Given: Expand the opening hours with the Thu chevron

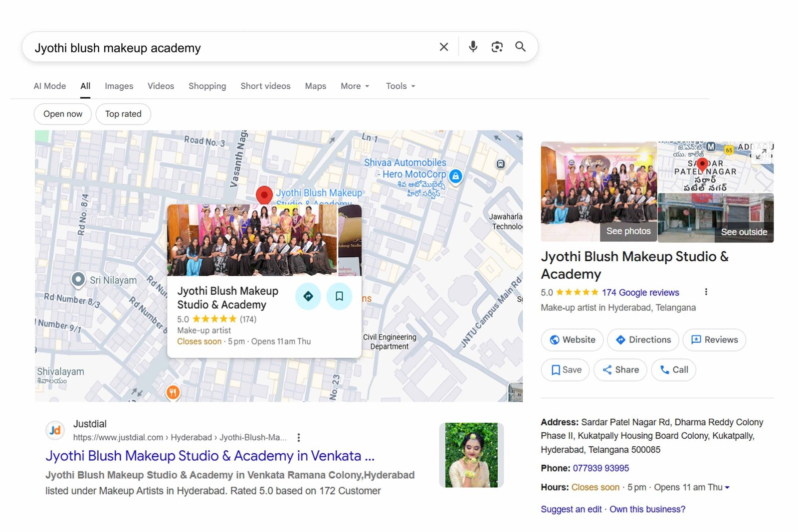Looking at the screenshot, I should pos(728,487).
